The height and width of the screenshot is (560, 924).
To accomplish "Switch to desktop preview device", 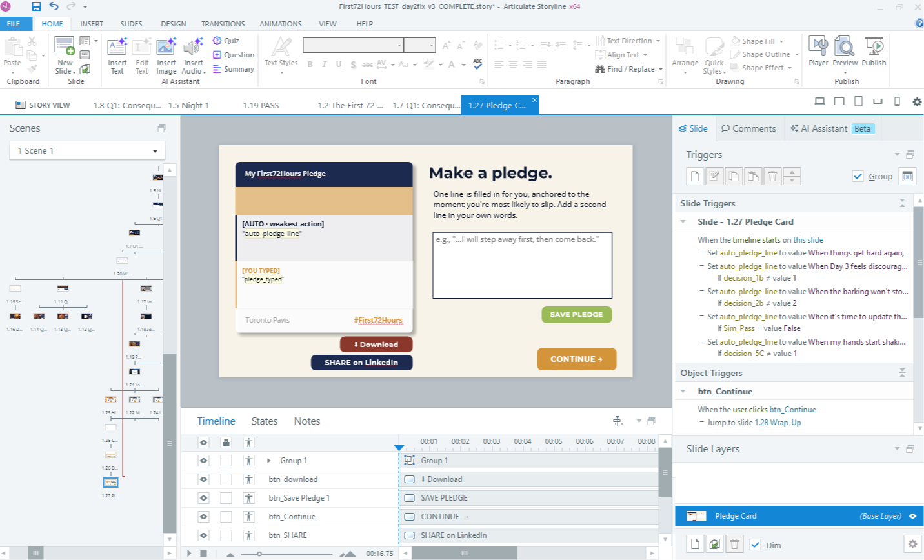I will pyautogui.click(x=819, y=101).
